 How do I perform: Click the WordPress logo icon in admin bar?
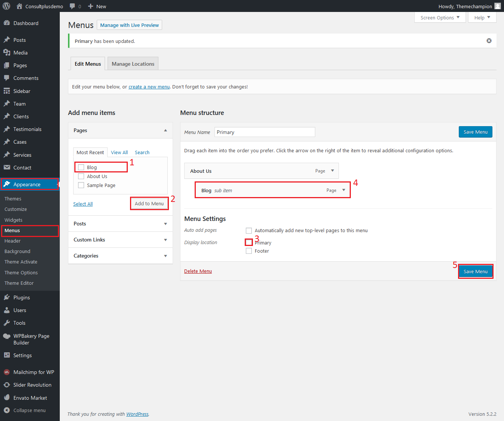pos(6,6)
